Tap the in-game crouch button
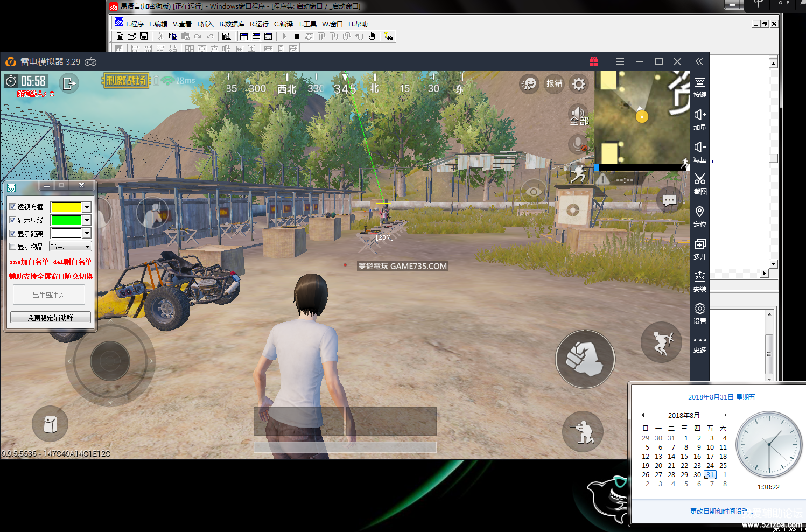Viewport: 806px width, 532px height. (583, 432)
